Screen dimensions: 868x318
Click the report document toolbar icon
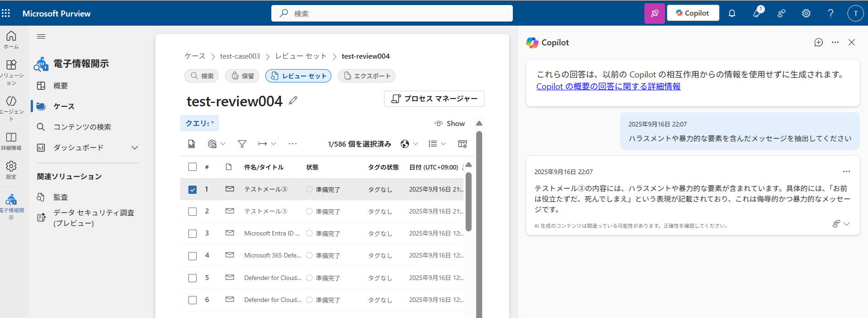[x=192, y=144]
